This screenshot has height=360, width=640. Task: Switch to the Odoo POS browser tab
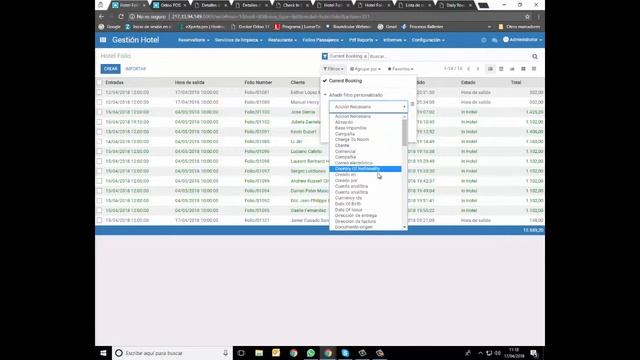point(170,5)
